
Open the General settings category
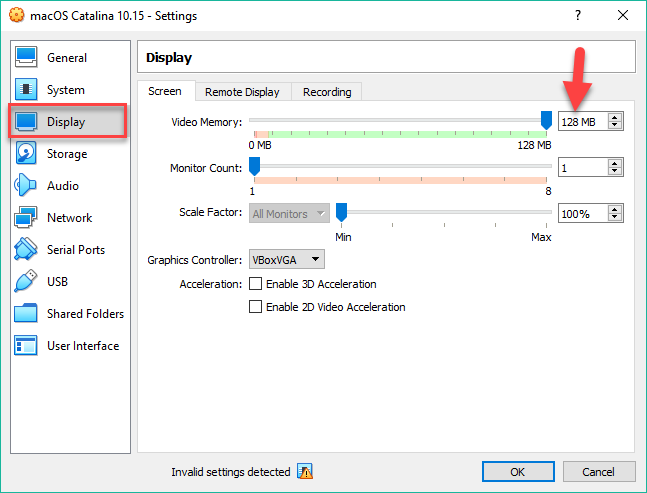tap(66, 58)
